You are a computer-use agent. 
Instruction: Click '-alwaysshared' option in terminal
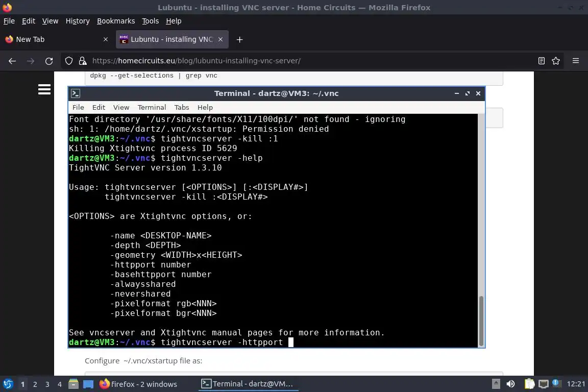pyautogui.click(x=142, y=284)
